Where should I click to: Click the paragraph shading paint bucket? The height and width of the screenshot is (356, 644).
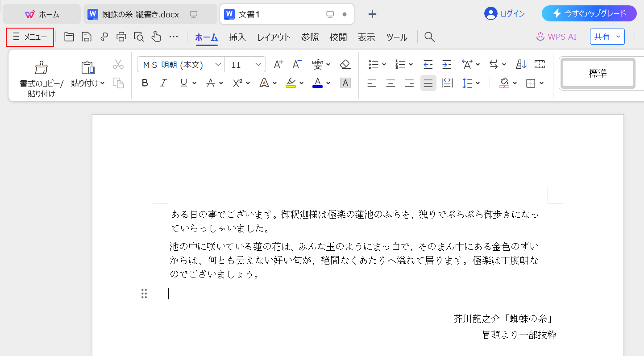pos(504,83)
